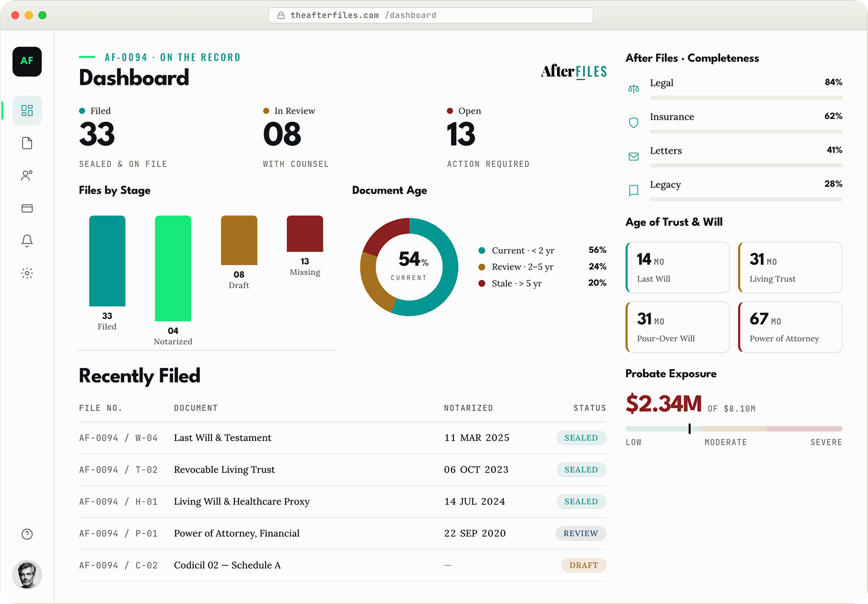This screenshot has width=868, height=604.
Task: Click the red Missing bar in chart
Action: coord(305,234)
